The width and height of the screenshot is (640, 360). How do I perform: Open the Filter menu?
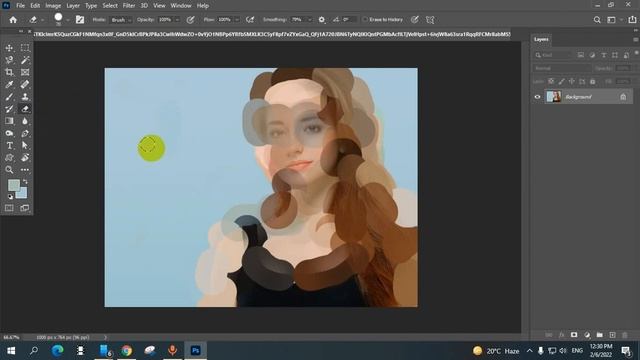tap(129, 6)
